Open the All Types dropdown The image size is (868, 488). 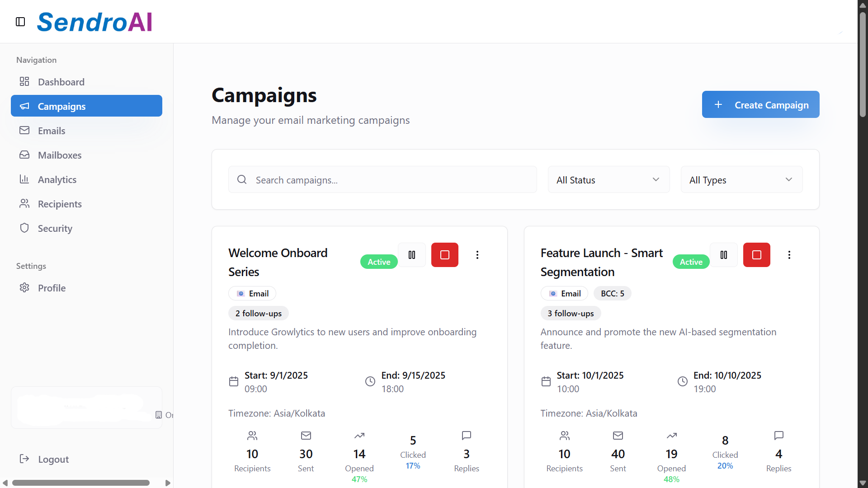741,179
